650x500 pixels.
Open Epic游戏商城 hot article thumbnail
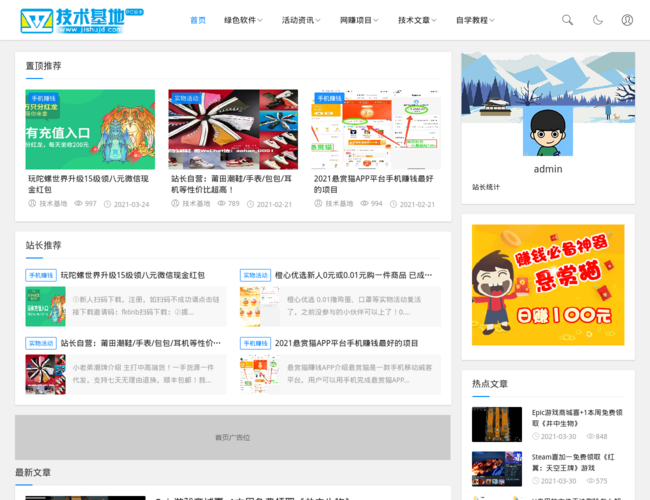497,424
